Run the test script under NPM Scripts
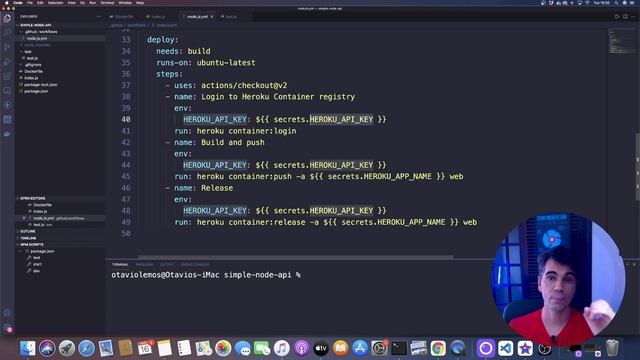 coord(36,258)
